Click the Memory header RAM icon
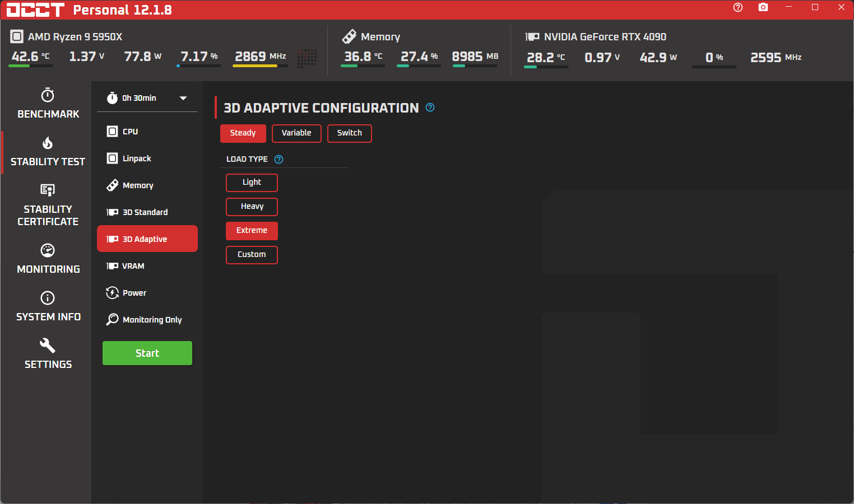This screenshot has width=854, height=504. (x=349, y=37)
